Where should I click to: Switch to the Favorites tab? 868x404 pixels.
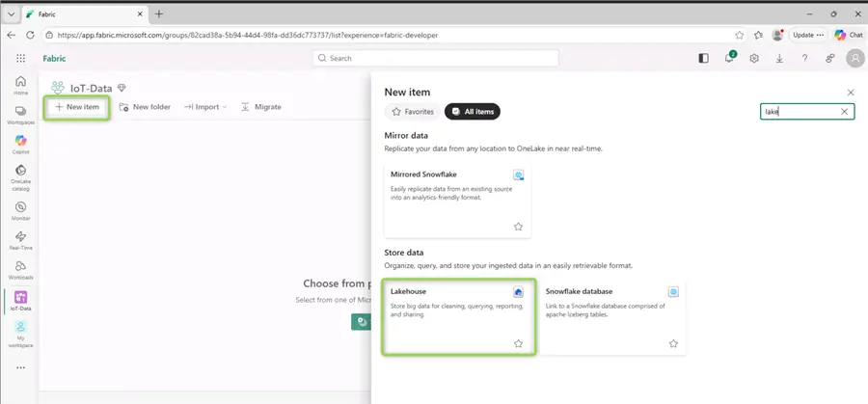pos(413,112)
